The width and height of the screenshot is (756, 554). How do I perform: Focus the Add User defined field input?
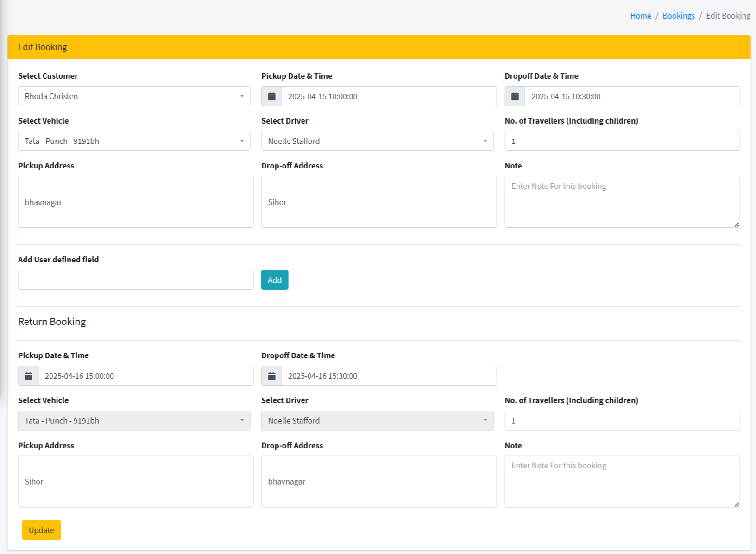tap(135, 280)
